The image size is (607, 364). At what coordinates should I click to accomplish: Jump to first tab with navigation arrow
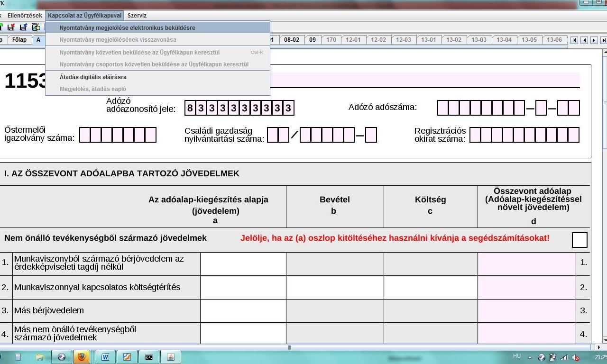574,40
